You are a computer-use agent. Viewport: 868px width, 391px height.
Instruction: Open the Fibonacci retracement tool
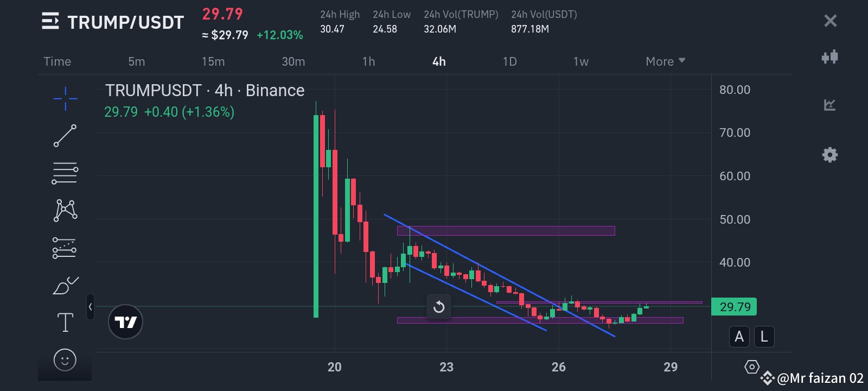point(65,173)
